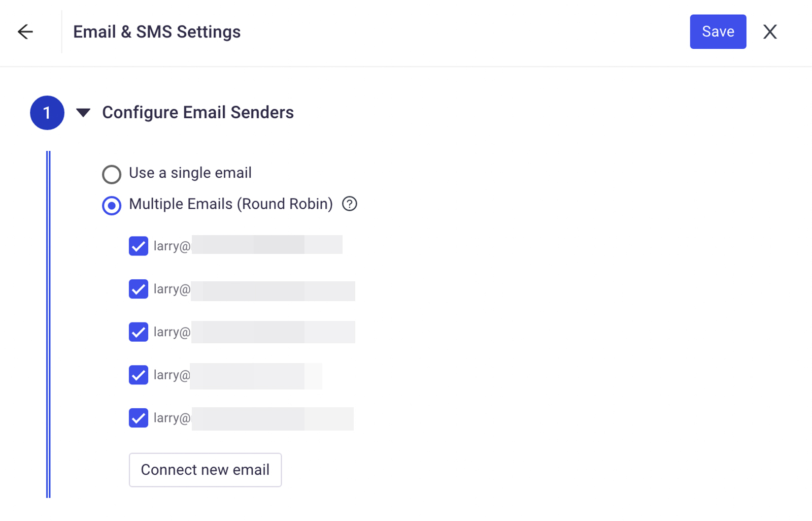Click the last larry@ email address text
This screenshot has height=521, width=812.
coord(254,418)
